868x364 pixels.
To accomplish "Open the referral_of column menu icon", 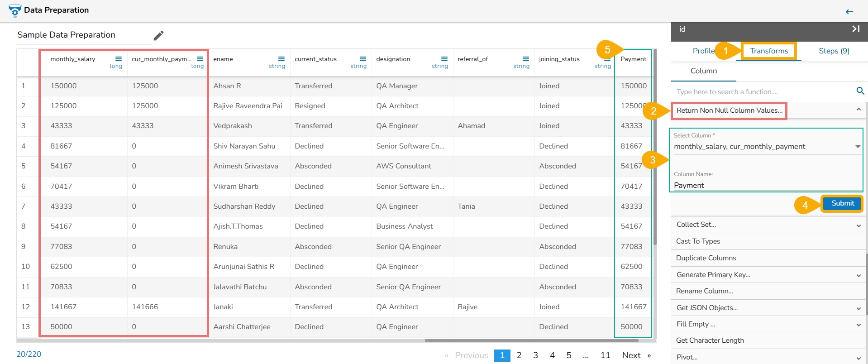I will [x=526, y=59].
